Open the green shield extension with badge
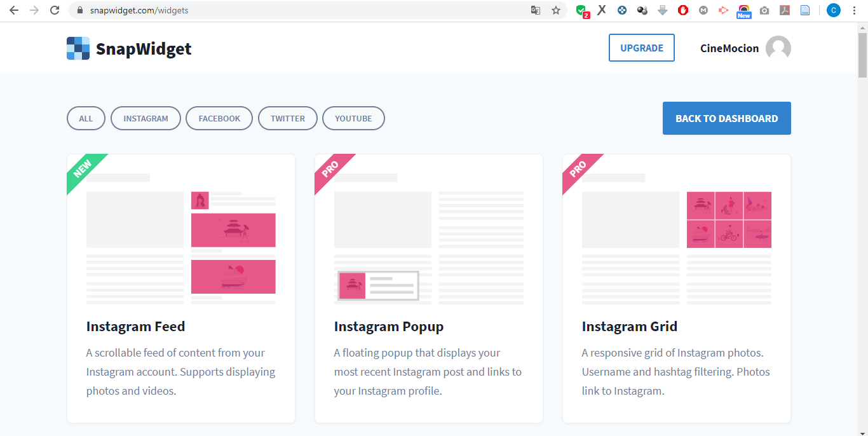The height and width of the screenshot is (436, 868). [581, 11]
